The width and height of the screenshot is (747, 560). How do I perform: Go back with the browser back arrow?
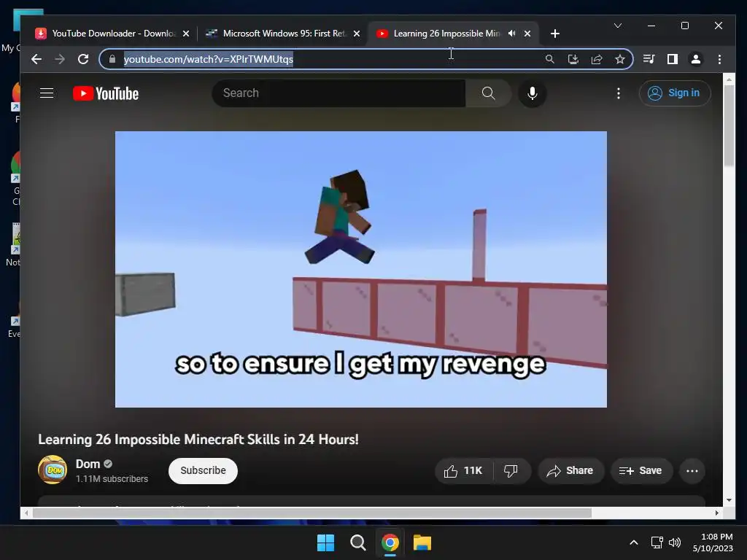[x=36, y=59]
